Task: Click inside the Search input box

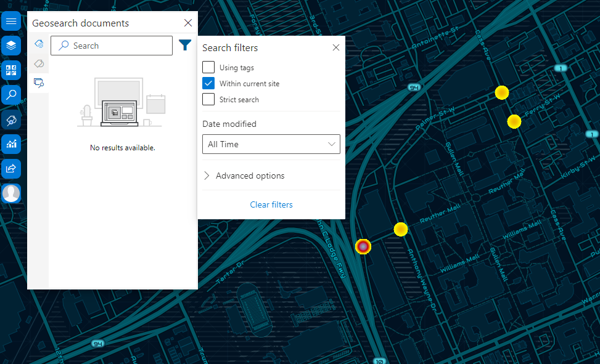Action: (111, 45)
